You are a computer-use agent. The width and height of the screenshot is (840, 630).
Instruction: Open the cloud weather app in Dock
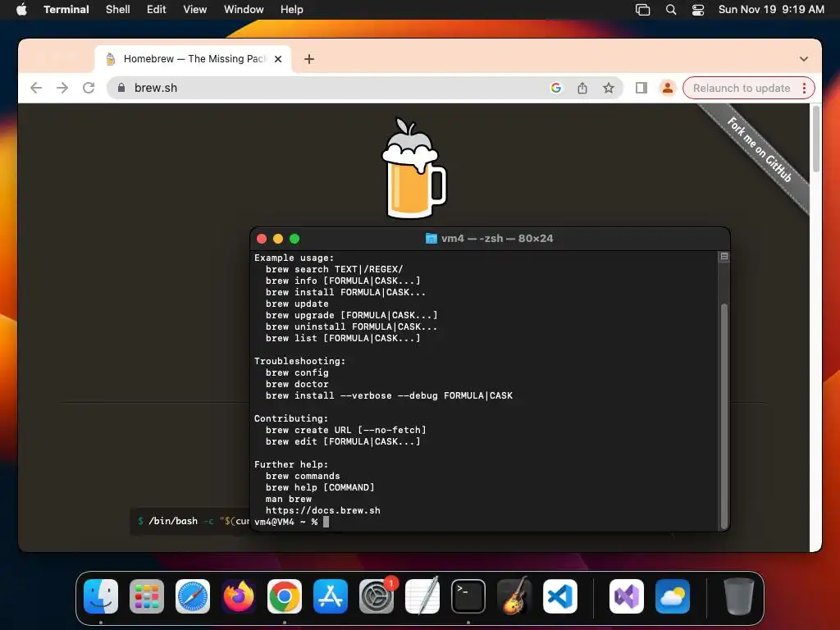673,596
